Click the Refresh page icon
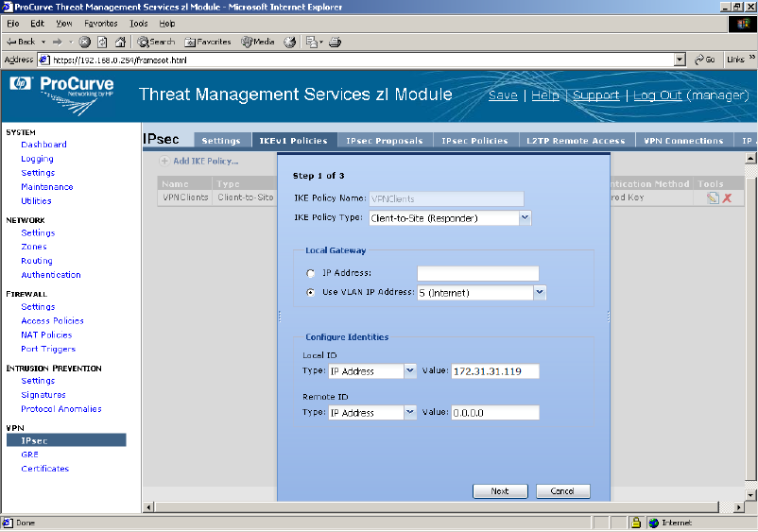 coord(102,42)
